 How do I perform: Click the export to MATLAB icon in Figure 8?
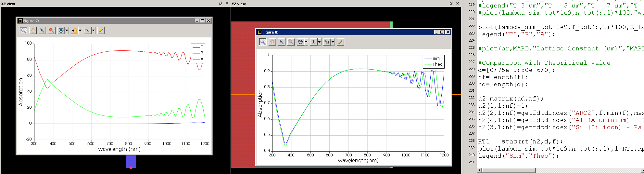[327, 42]
